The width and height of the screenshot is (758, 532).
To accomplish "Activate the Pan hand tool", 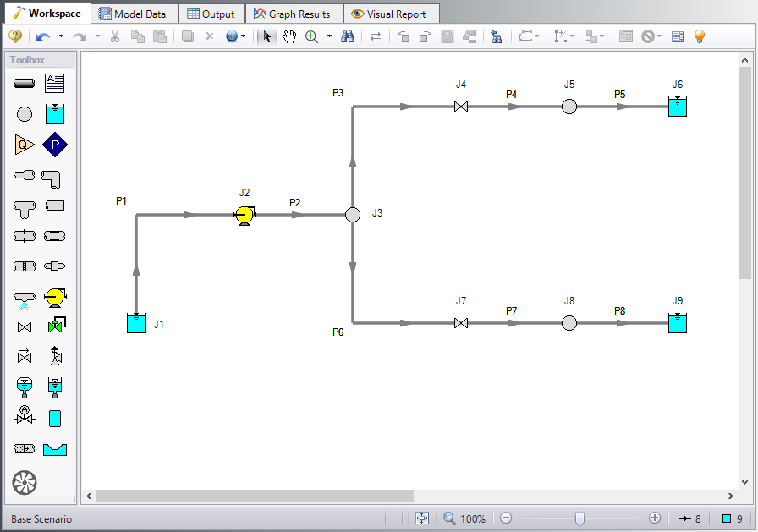I will pyautogui.click(x=288, y=36).
